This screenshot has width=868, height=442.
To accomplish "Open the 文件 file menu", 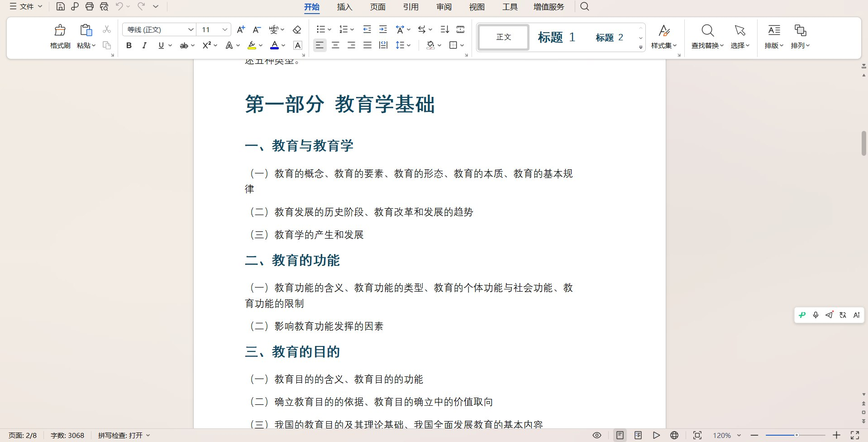I will (26, 6).
